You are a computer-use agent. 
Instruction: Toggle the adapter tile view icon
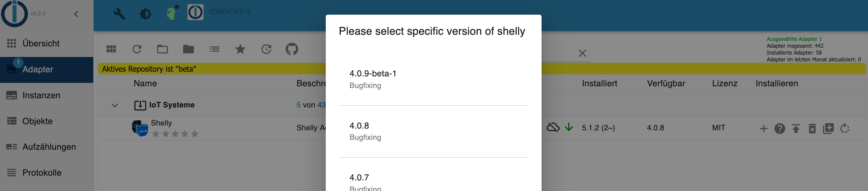coord(111,49)
